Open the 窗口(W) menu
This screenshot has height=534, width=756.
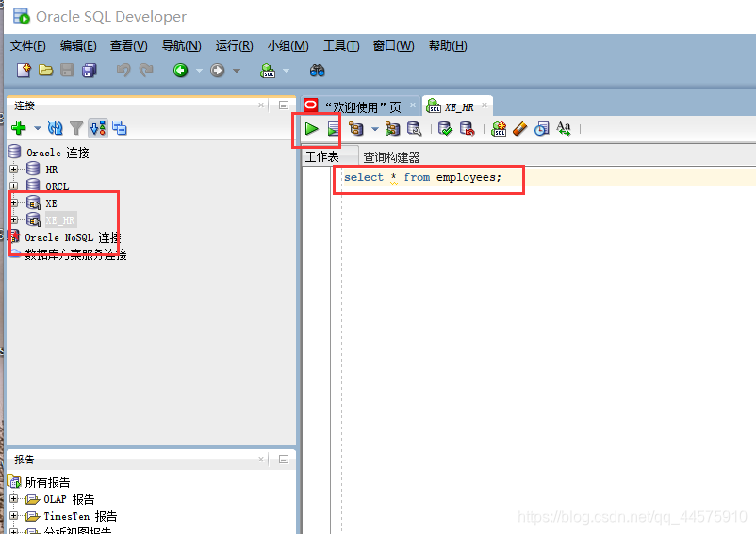point(393,46)
